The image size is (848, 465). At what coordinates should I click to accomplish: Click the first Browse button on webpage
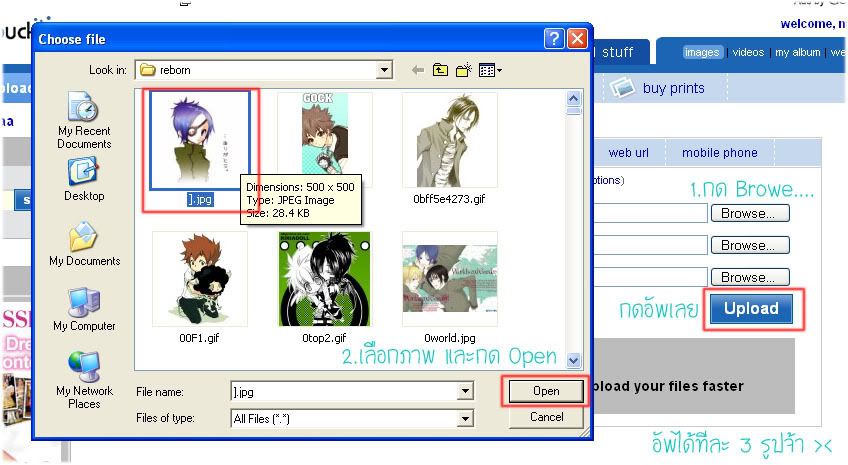pos(750,213)
